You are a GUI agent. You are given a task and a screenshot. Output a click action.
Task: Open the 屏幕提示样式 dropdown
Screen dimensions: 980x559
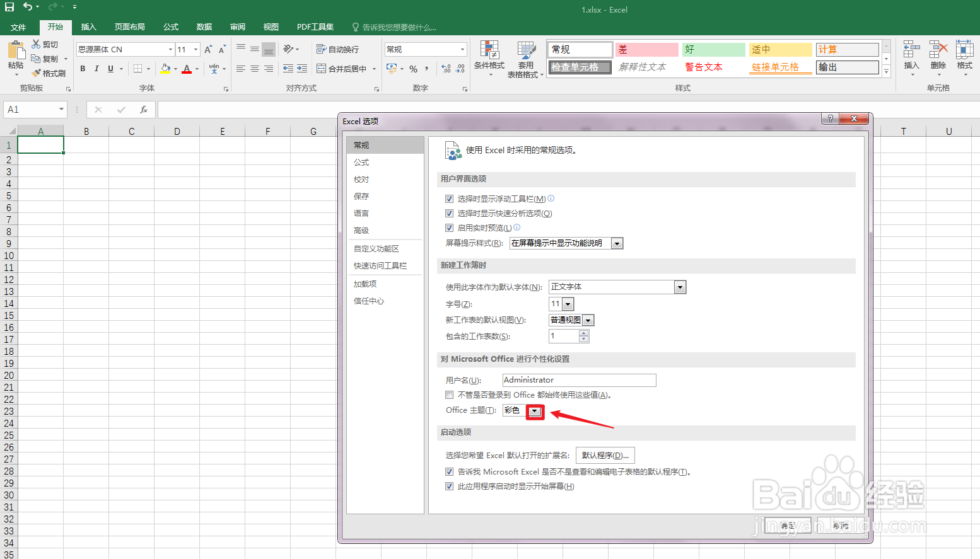[617, 243]
